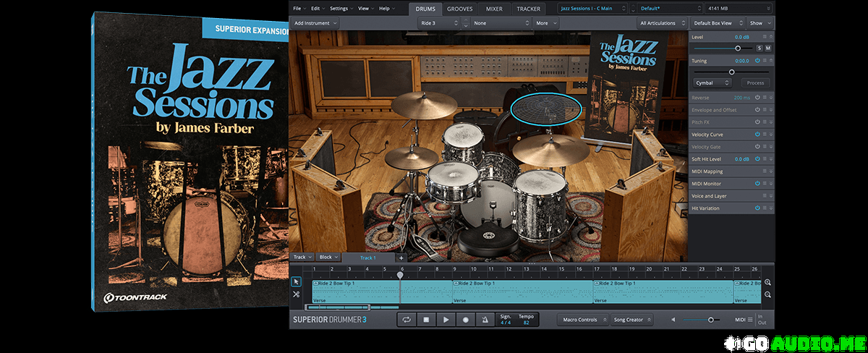Open the Settings menu
The width and height of the screenshot is (868, 353).
pos(340,8)
